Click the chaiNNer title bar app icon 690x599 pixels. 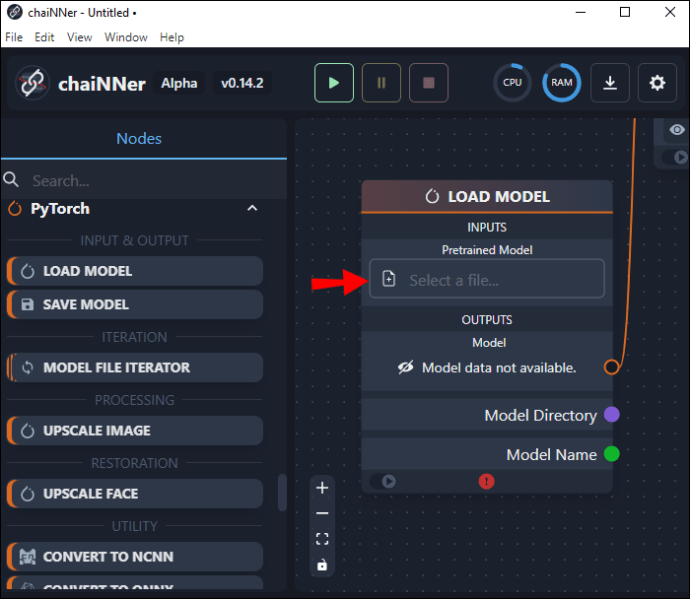[15, 12]
